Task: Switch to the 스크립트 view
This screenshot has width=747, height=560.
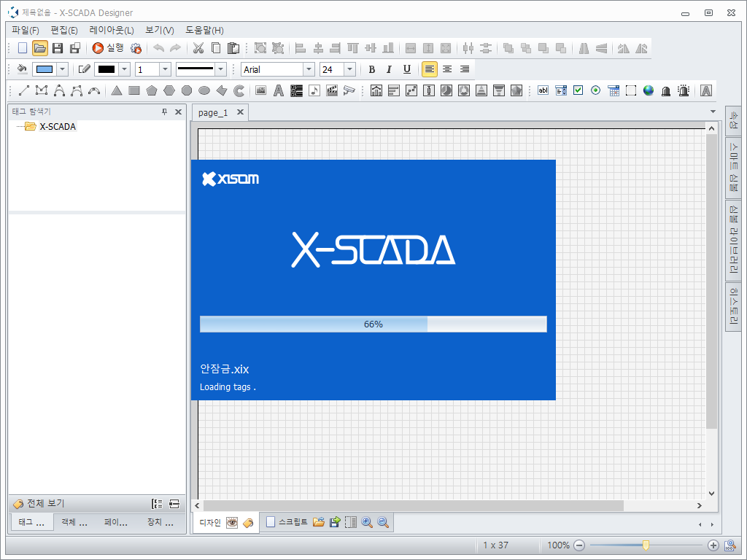Action: point(287,522)
